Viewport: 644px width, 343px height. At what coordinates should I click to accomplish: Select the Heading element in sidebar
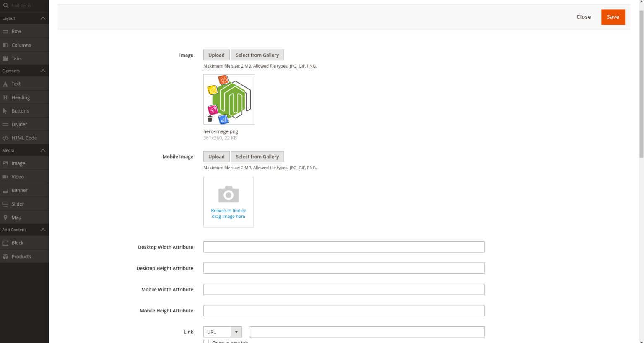tap(21, 97)
